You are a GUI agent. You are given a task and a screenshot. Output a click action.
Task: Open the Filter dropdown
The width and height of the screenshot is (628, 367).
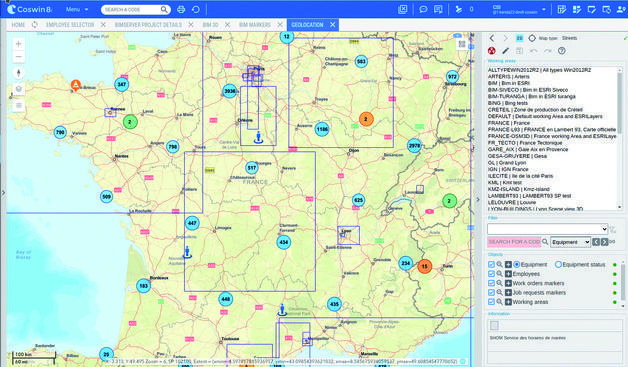[x=547, y=229]
